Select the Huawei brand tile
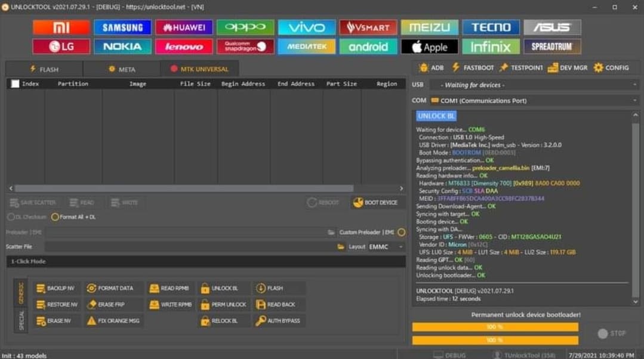 point(184,27)
